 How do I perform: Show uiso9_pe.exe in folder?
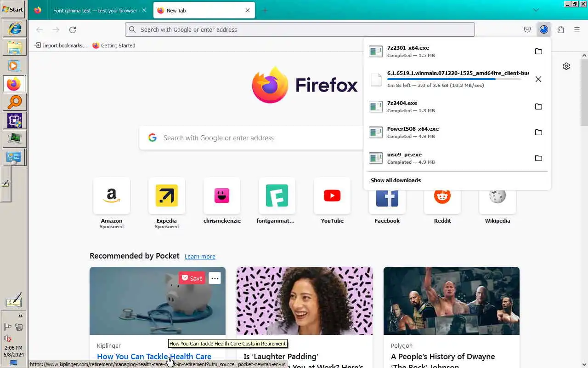tap(538, 158)
